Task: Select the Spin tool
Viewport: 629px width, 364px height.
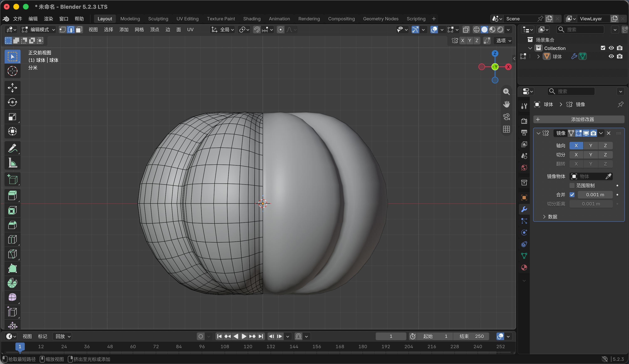Action: point(12,283)
